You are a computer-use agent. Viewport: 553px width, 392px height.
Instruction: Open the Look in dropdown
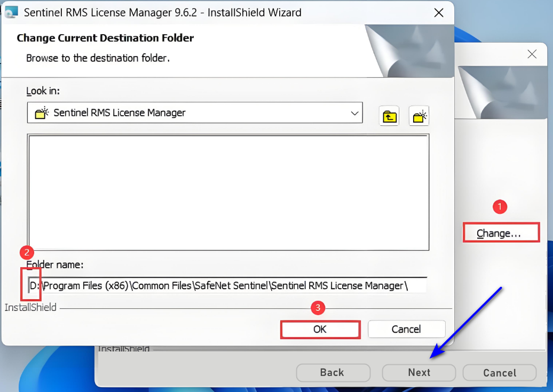tap(195, 113)
